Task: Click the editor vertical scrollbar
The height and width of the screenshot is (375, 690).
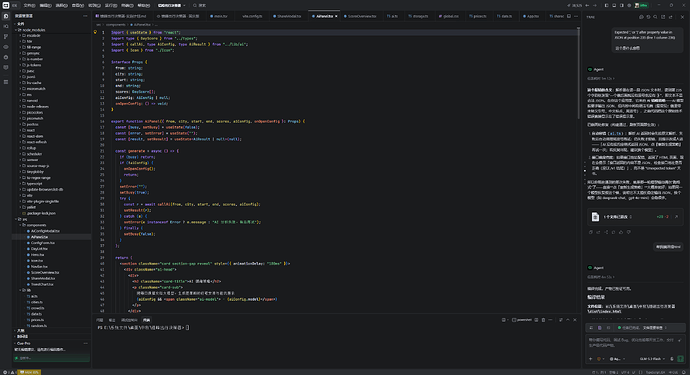Action: (578, 73)
